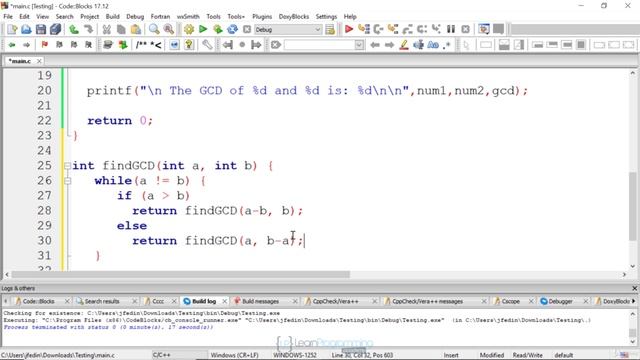Screen dimensions: 640x360
Task: Collapse findGCD function fold at line 25
Action: (67, 166)
